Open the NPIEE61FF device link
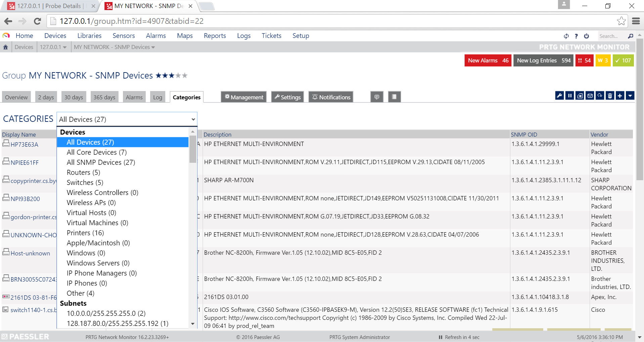Screen dimensions: 644x342 point(25,163)
